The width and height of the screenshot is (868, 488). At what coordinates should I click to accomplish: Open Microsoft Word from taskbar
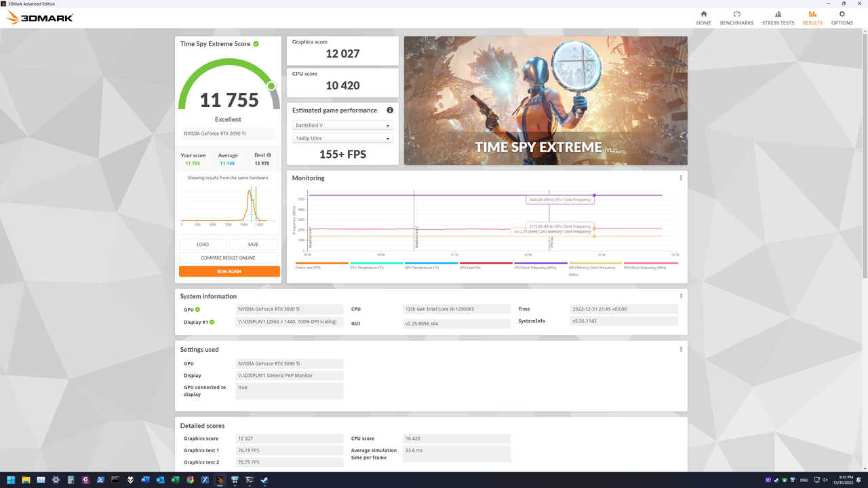[x=145, y=480]
